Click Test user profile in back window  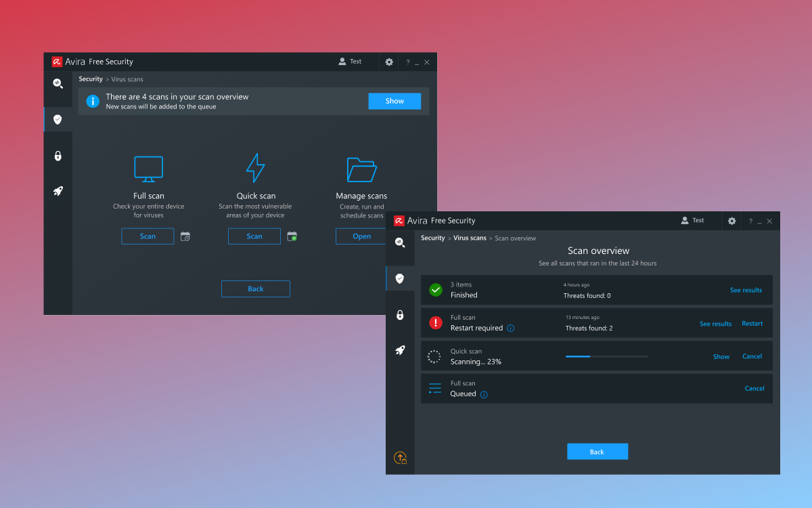[x=351, y=62]
